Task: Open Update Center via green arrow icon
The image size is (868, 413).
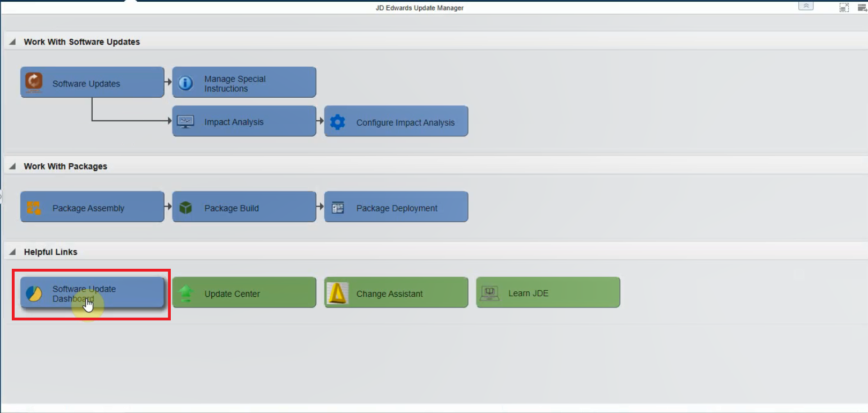Action: 186,293
